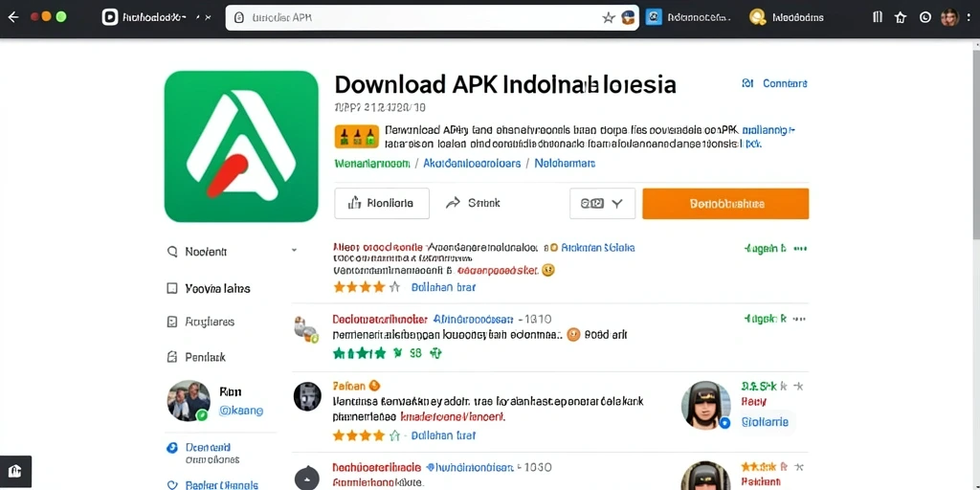Expand the small chevron beside Noolenti
980x490 pixels.
coord(294,250)
